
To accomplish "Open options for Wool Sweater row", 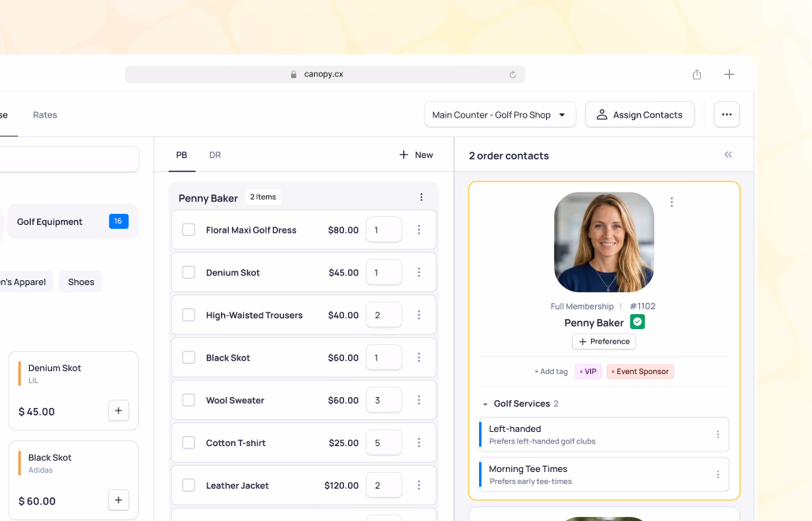I will (x=419, y=400).
